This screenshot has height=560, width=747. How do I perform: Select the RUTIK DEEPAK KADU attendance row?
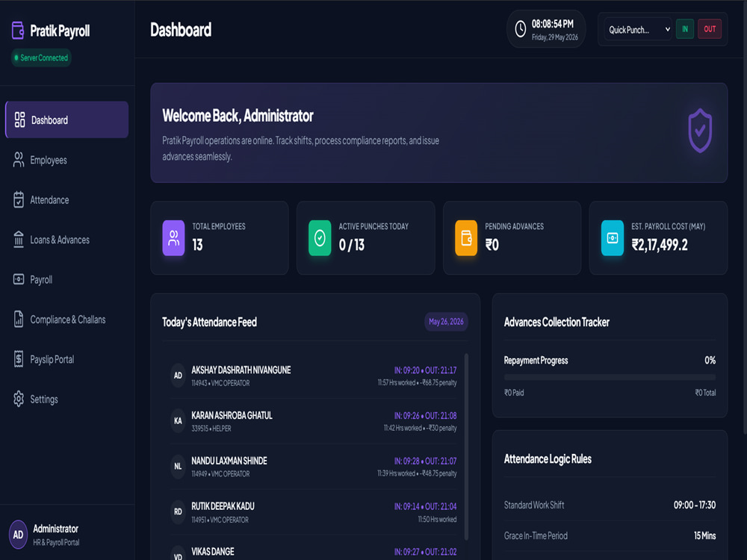point(313,512)
